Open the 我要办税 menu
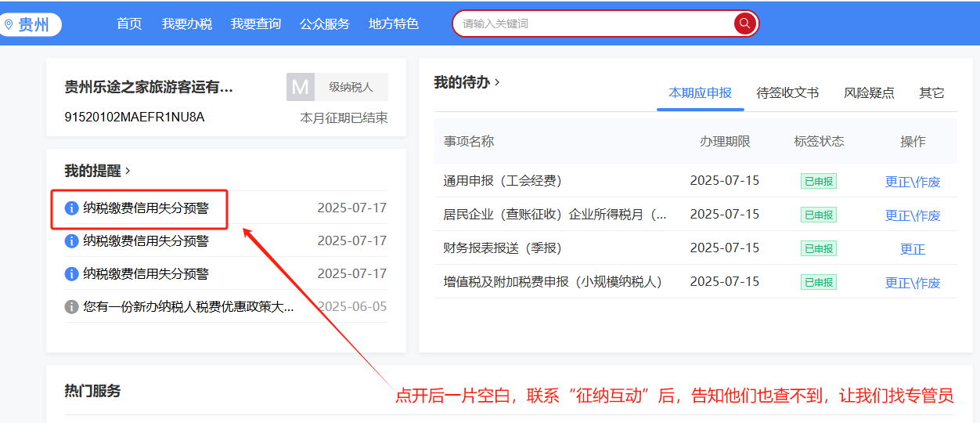Viewport: 980px width, 423px height. coord(187,24)
